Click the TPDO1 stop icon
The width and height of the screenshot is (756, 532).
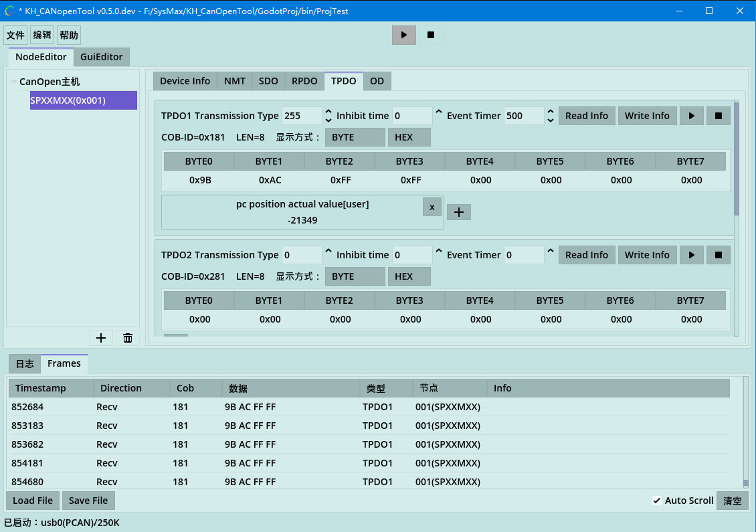click(719, 116)
